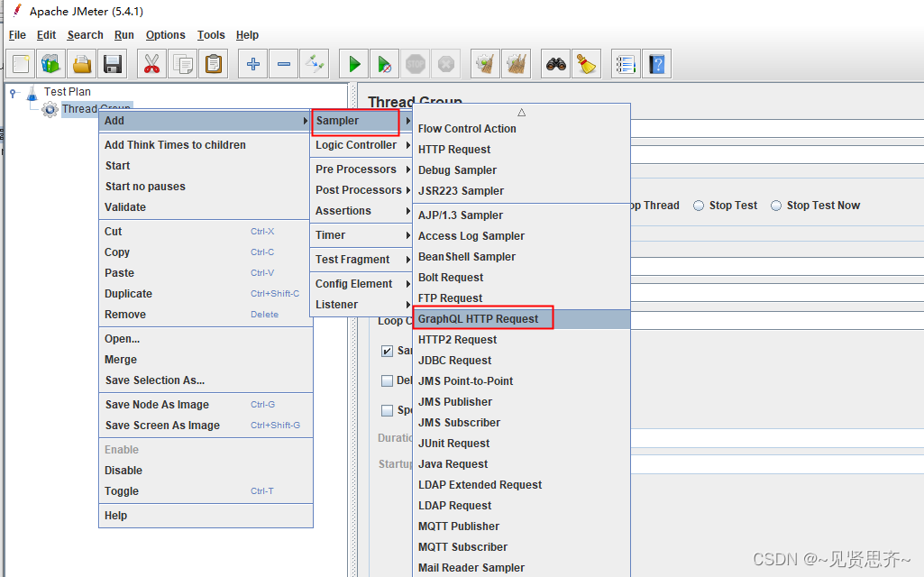This screenshot has width=924, height=577.
Task: Choose BeanShell Sampler entry
Action: coord(522,257)
